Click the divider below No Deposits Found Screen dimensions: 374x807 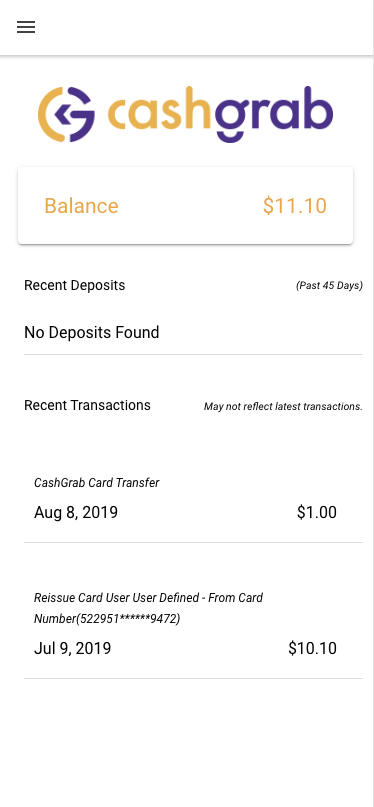(x=193, y=354)
